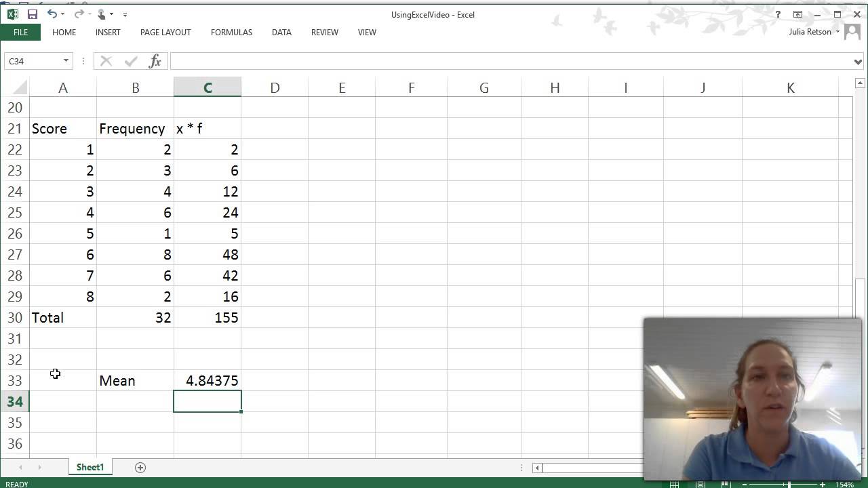Click the Name Box showing C34

(33, 61)
